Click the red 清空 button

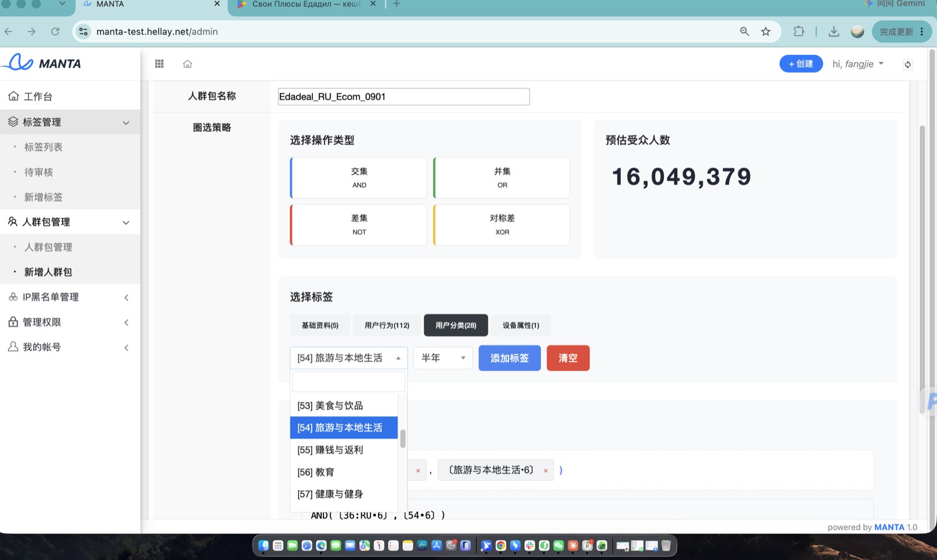568,358
